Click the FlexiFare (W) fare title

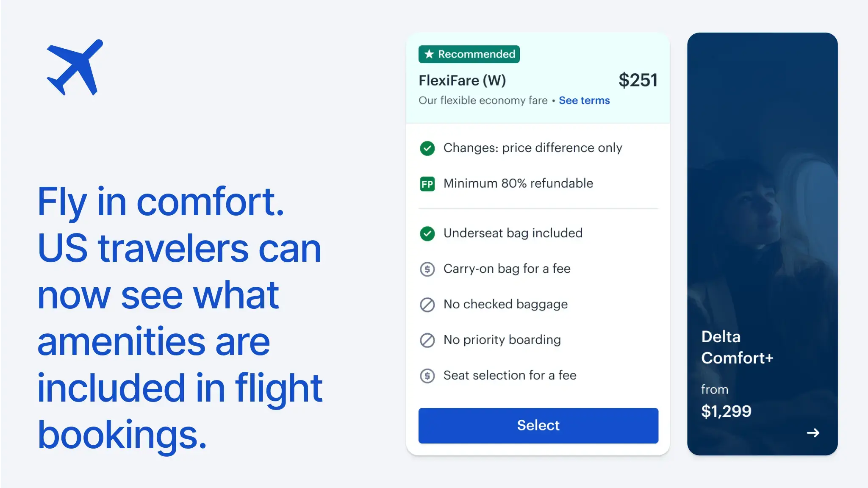click(462, 80)
